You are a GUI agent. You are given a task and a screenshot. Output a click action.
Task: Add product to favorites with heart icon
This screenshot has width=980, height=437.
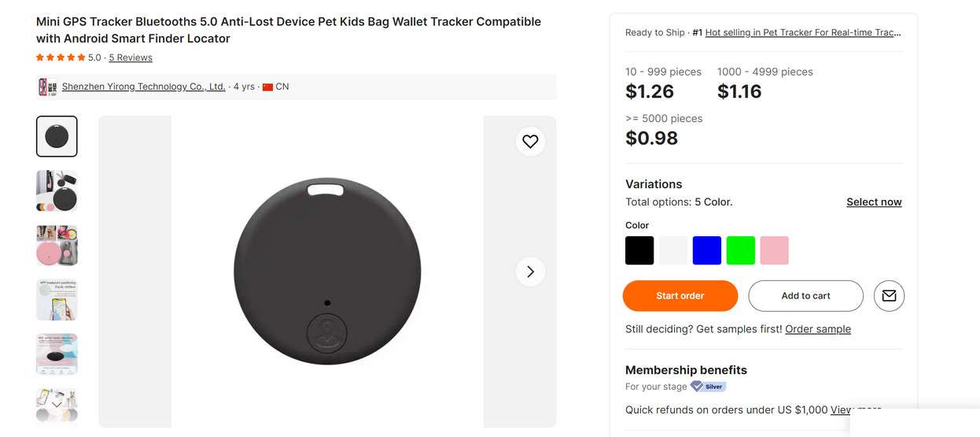(x=530, y=142)
